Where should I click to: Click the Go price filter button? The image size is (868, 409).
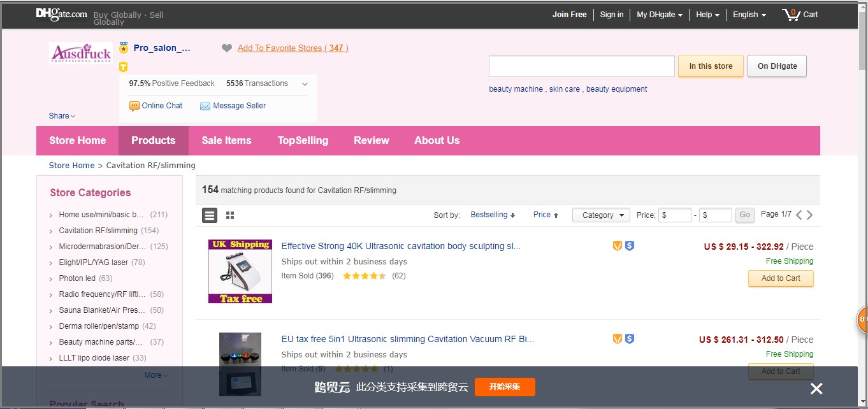pyautogui.click(x=744, y=215)
